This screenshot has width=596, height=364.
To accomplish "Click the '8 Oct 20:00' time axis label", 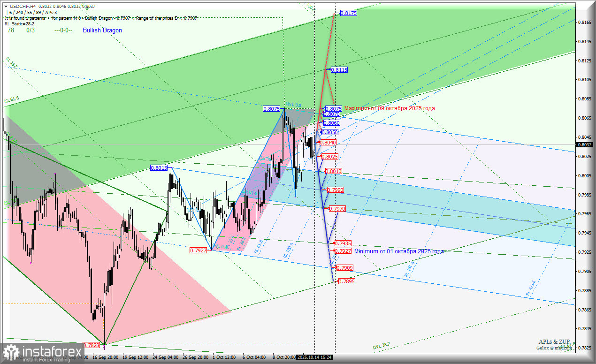I will (x=283, y=357).
